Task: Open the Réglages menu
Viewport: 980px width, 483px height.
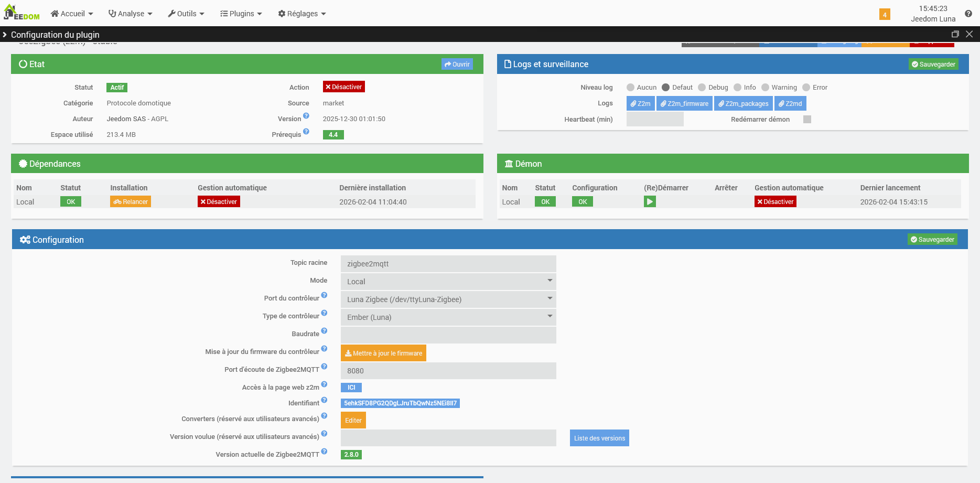Action: click(x=302, y=14)
